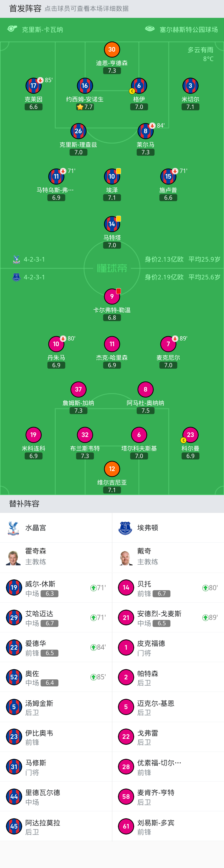View coach 霍奇森 profile photo
The width and height of the screenshot is (224, 868).
(x=14, y=558)
